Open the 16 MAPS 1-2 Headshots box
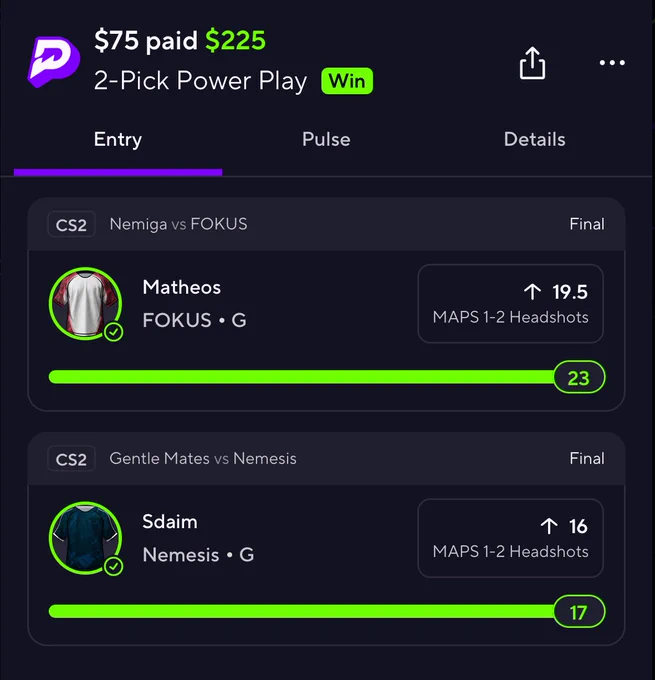The image size is (655, 680). [x=511, y=538]
